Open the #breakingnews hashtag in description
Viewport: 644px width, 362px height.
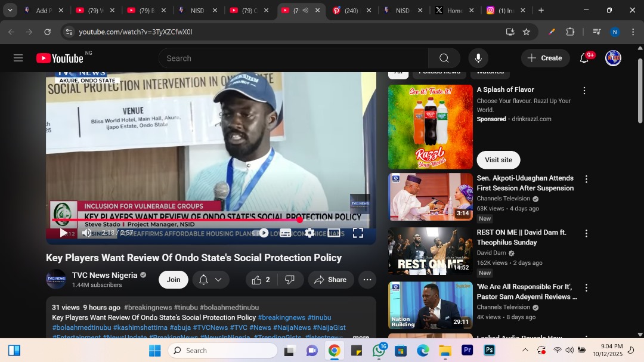281,317
